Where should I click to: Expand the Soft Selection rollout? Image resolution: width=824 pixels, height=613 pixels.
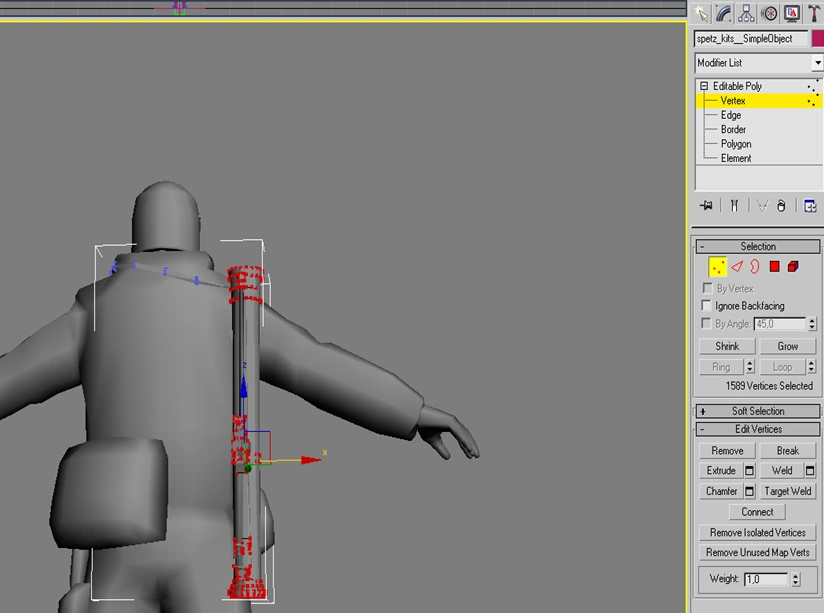757,411
